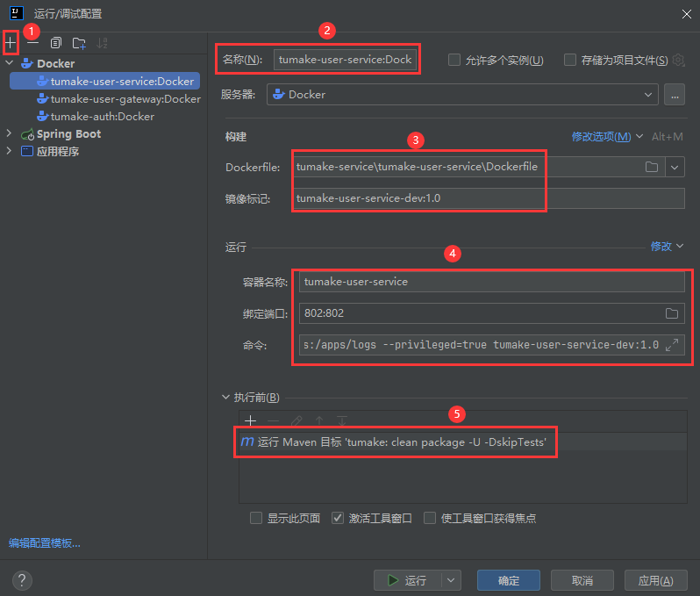Toggle 允许多个实例 checkbox
The height and width of the screenshot is (596, 700).
pyautogui.click(x=454, y=60)
